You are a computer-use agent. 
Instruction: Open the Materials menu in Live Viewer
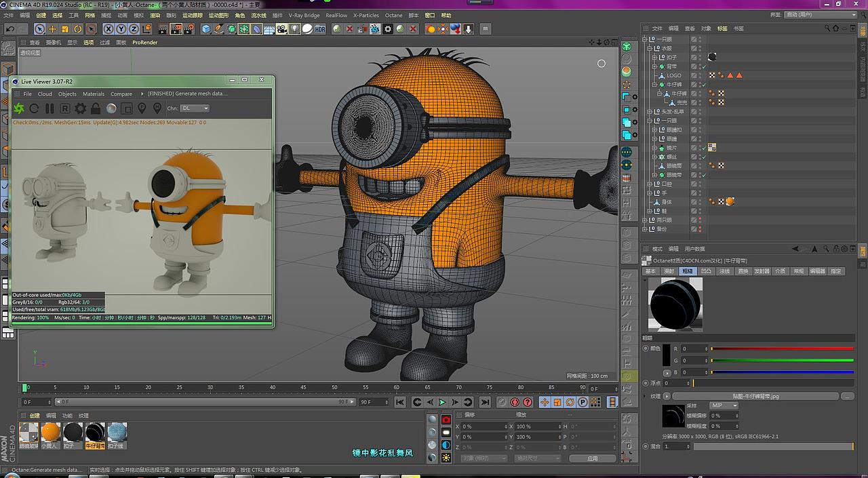94,94
